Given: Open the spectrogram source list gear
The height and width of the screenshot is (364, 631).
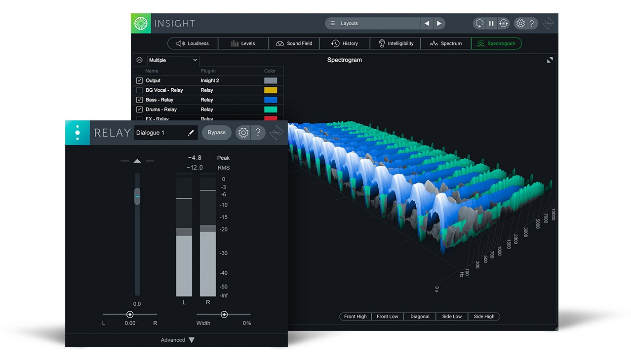Looking at the screenshot, I should point(140,60).
